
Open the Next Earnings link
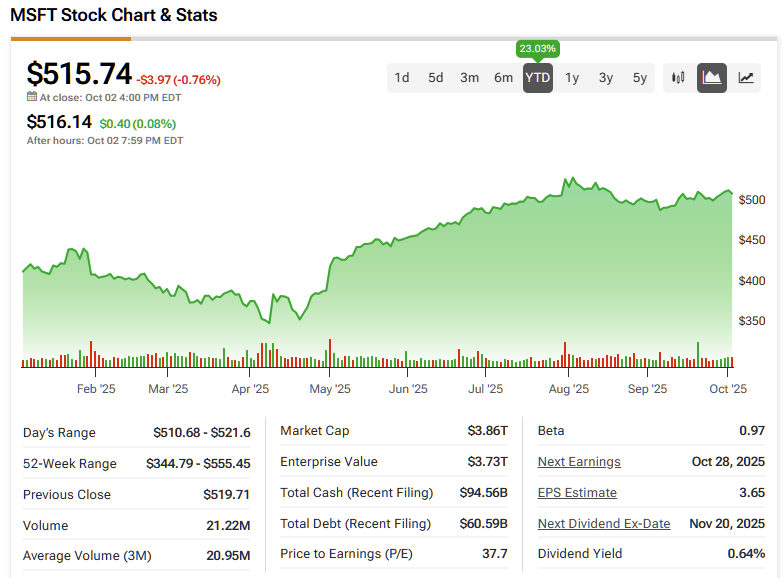579,462
